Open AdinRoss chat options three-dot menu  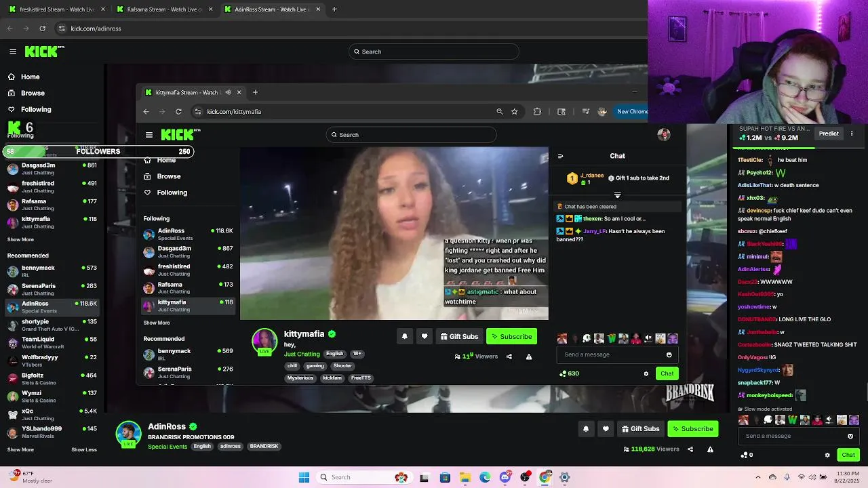tap(852, 134)
